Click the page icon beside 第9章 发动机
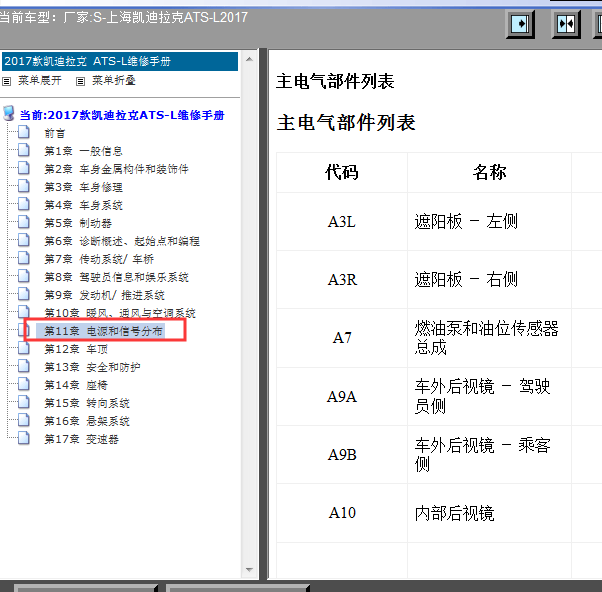Image resolution: width=602 pixels, height=592 pixels. click(24, 294)
